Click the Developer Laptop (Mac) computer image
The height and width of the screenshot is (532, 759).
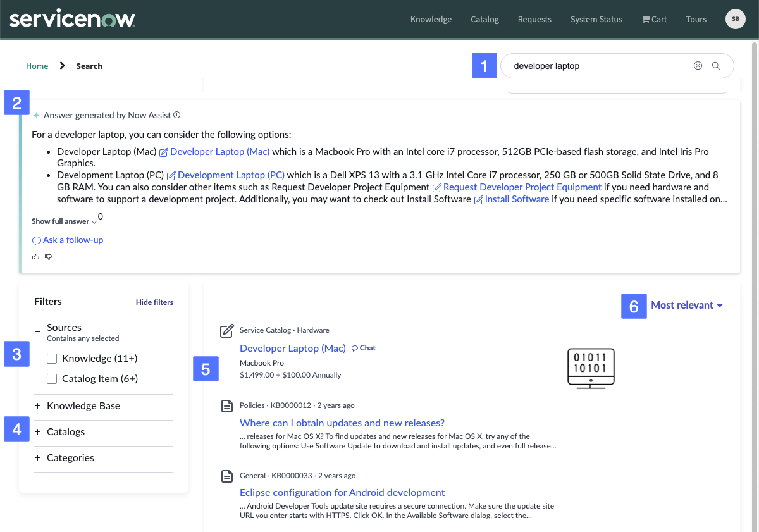(x=590, y=367)
